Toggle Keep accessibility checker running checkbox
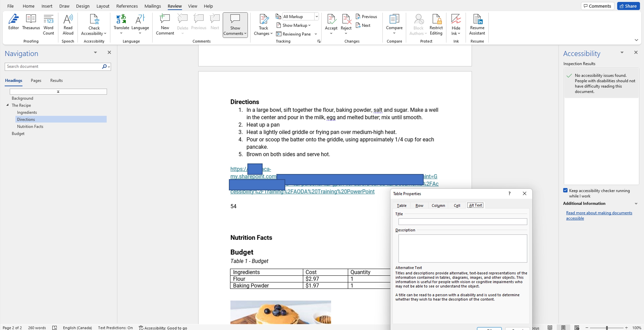 point(565,190)
